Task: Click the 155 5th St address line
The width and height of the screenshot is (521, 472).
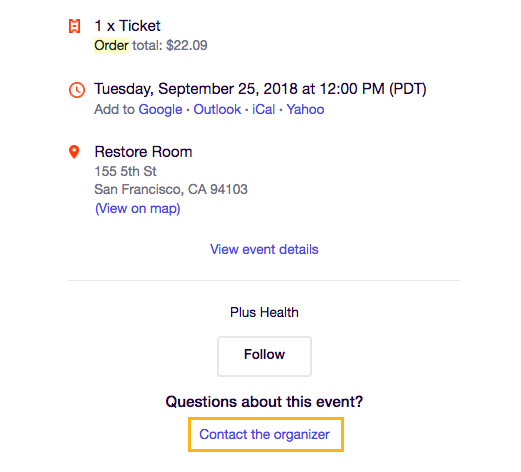Action: 125,171
